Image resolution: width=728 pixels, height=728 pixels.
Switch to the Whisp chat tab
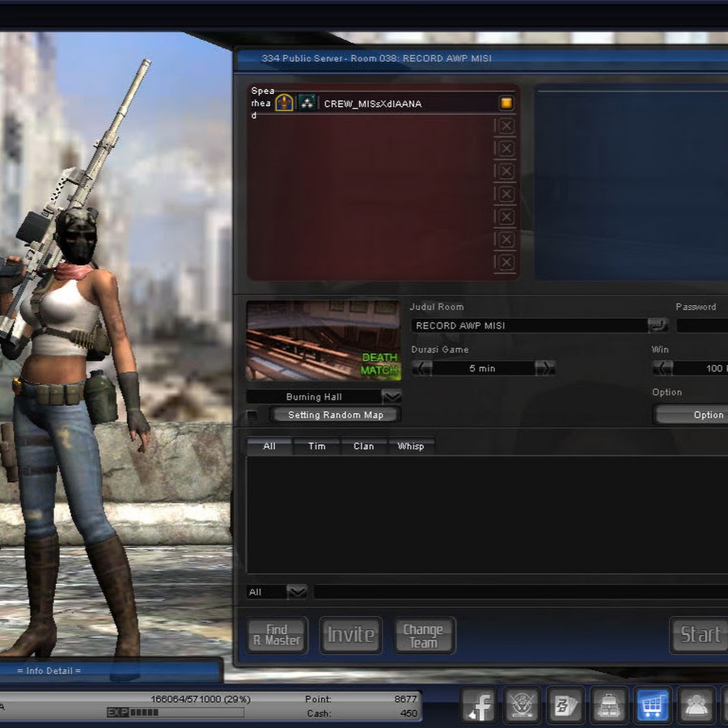click(411, 447)
